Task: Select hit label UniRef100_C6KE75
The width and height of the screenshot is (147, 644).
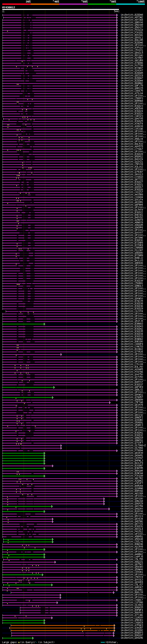Action: pos(132,91)
